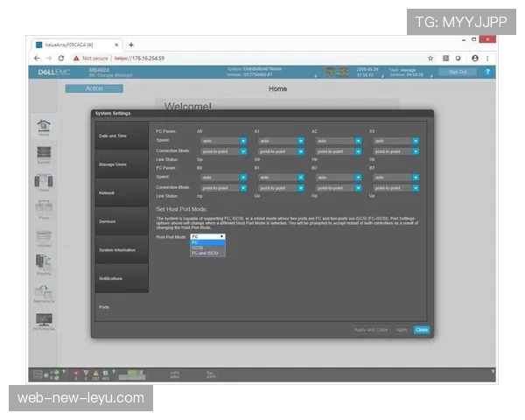
Task: Switch to the Network tab
Action: pyautogui.click(x=122, y=192)
